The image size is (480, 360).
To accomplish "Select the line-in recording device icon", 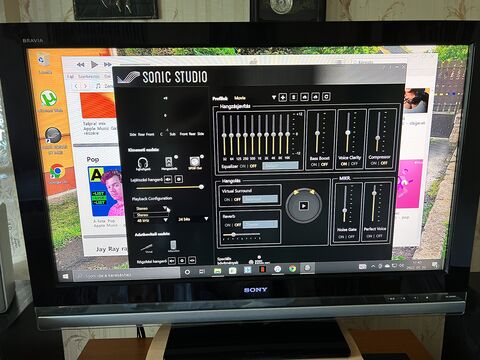I will tap(146, 248).
